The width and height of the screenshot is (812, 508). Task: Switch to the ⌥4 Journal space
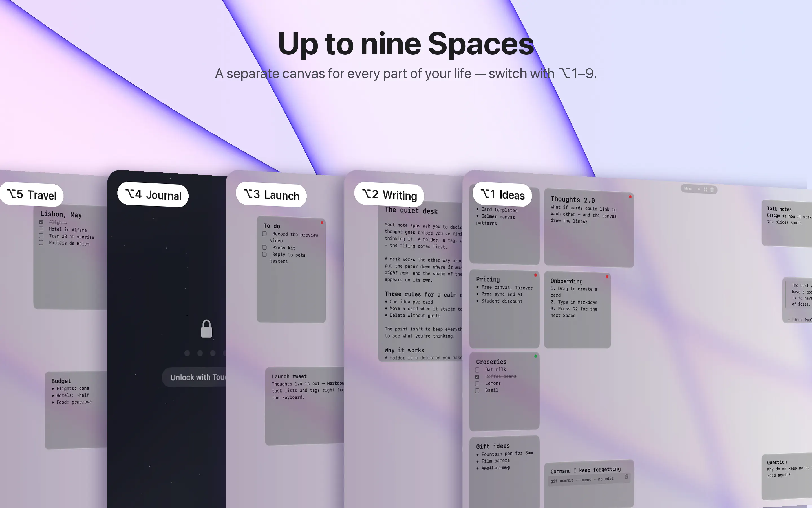[153, 195]
